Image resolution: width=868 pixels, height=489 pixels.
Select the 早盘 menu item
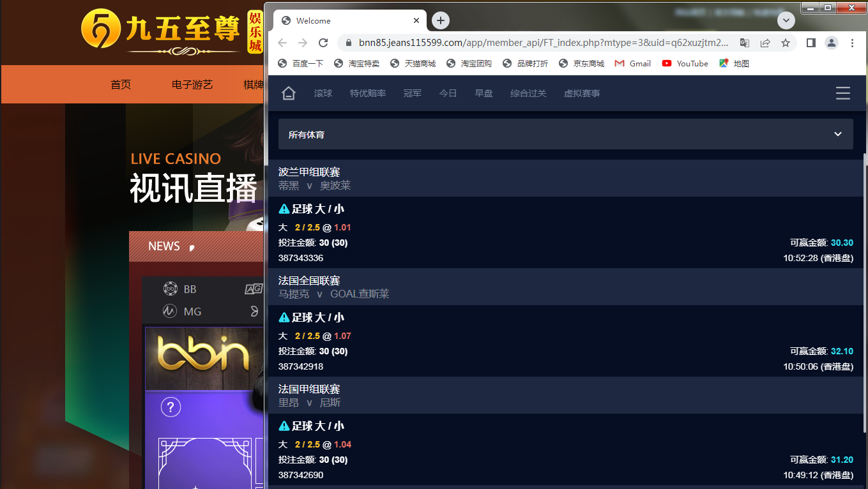(x=484, y=93)
